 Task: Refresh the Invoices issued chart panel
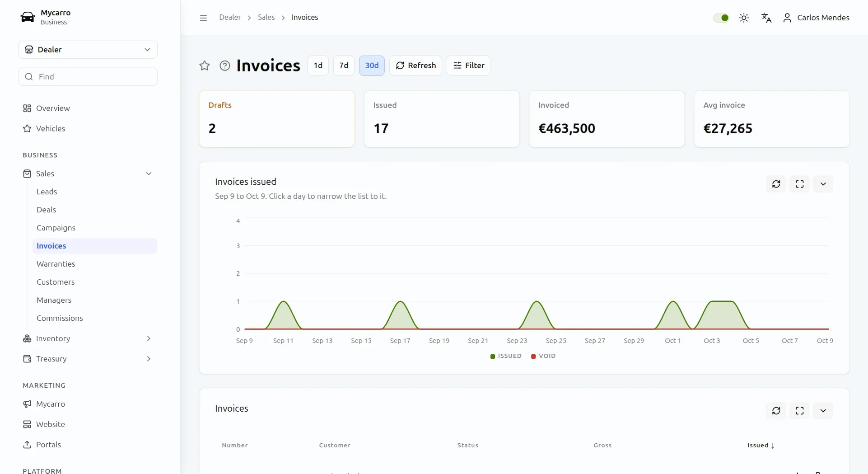click(776, 184)
